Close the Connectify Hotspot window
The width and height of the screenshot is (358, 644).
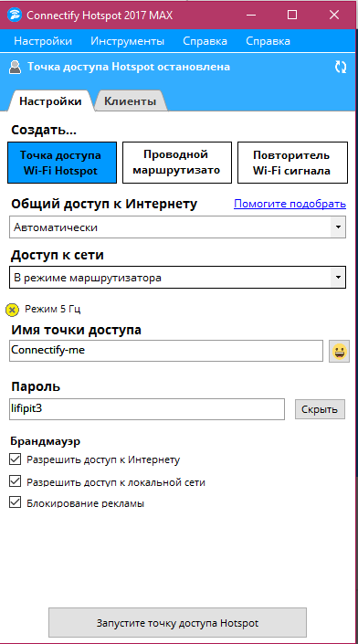334,15
